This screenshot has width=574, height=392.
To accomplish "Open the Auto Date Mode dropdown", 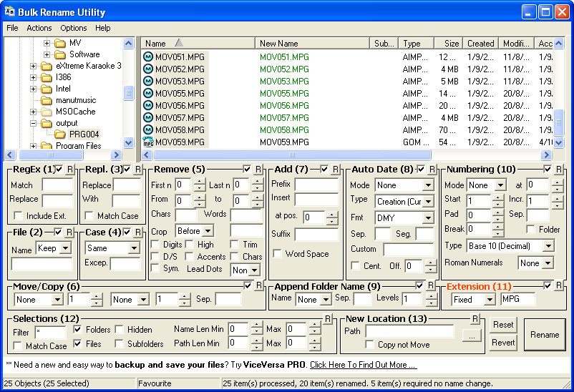I will click(x=427, y=185).
